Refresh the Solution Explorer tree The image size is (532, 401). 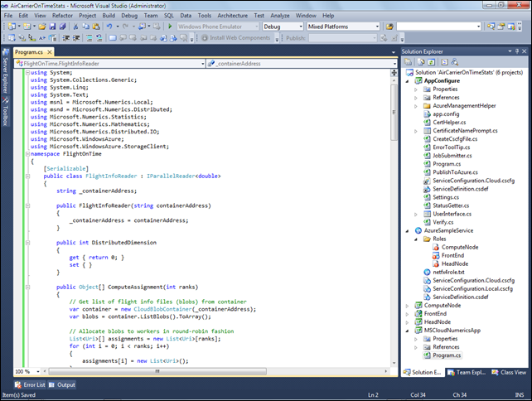(431, 62)
